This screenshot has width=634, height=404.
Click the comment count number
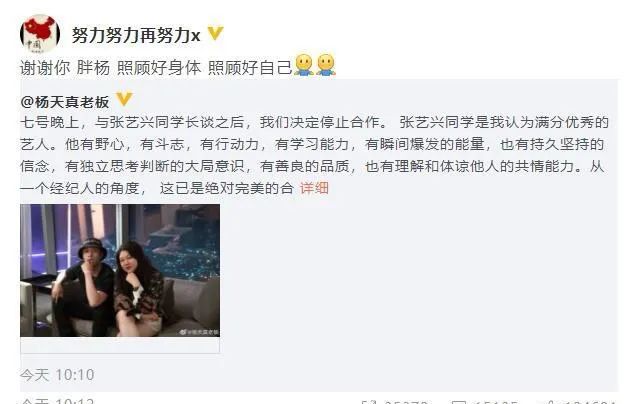click(495, 402)
